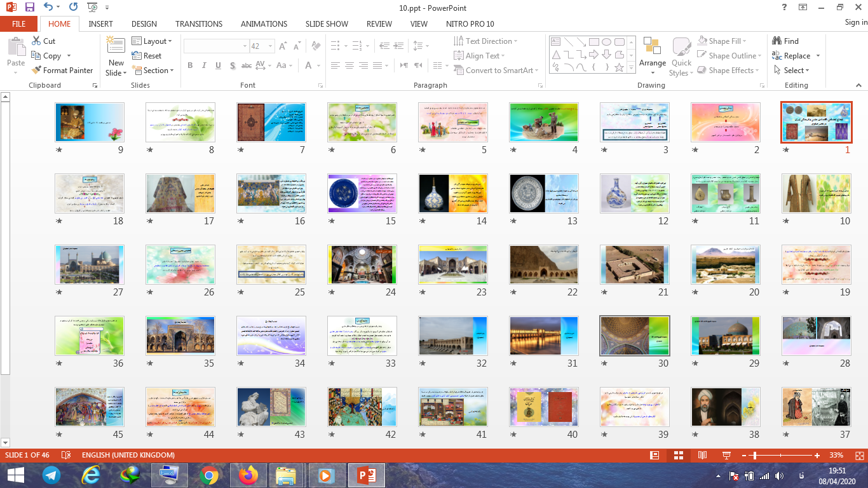Click the Undo arrow icon
868x488 pixels.
tap(49, 8)
